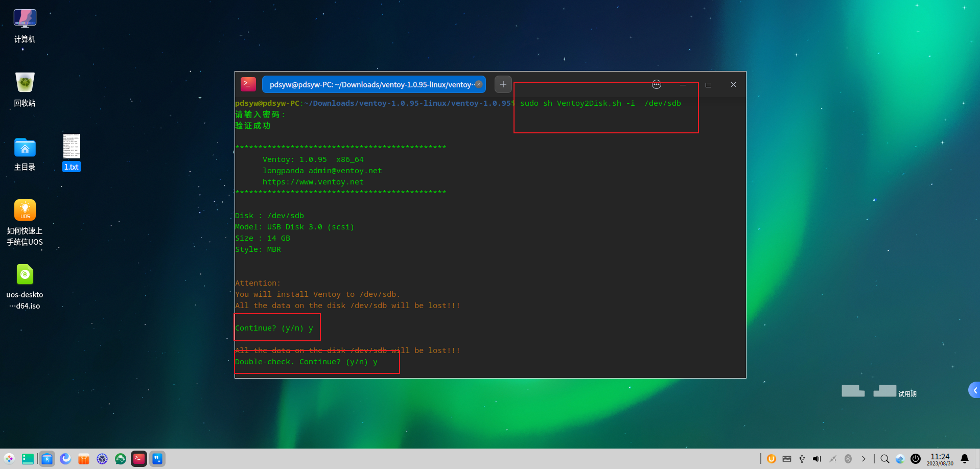Click the 'Model: USB Disk 3.0 (scsi)' line
Image resolution: width=980 pixels, height=469 pixels.
point(294,227)
